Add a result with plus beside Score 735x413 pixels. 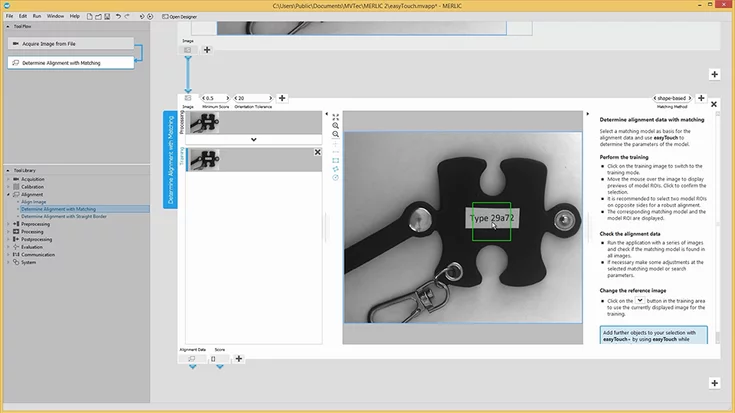tap(238, 358)
